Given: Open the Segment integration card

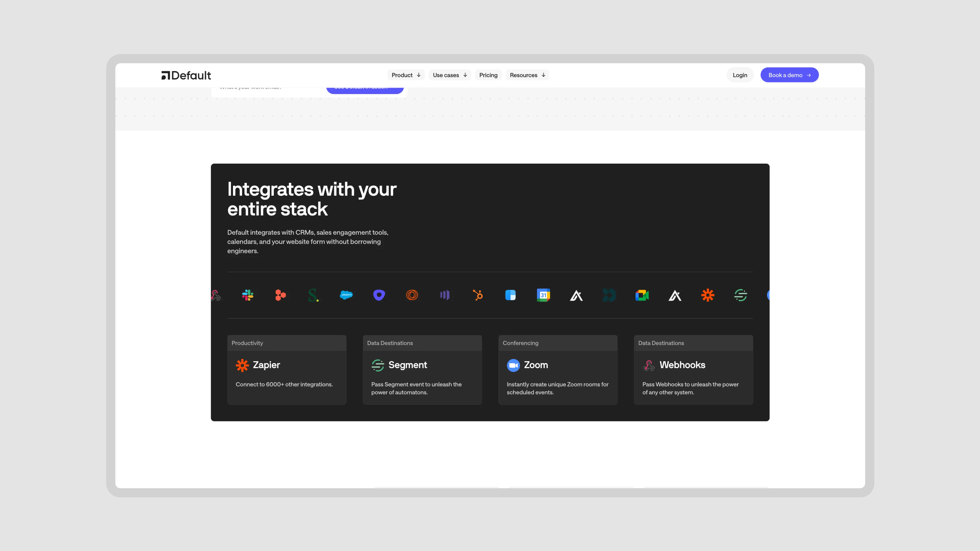Looking at the screenshot, I should tap(422, 370).
